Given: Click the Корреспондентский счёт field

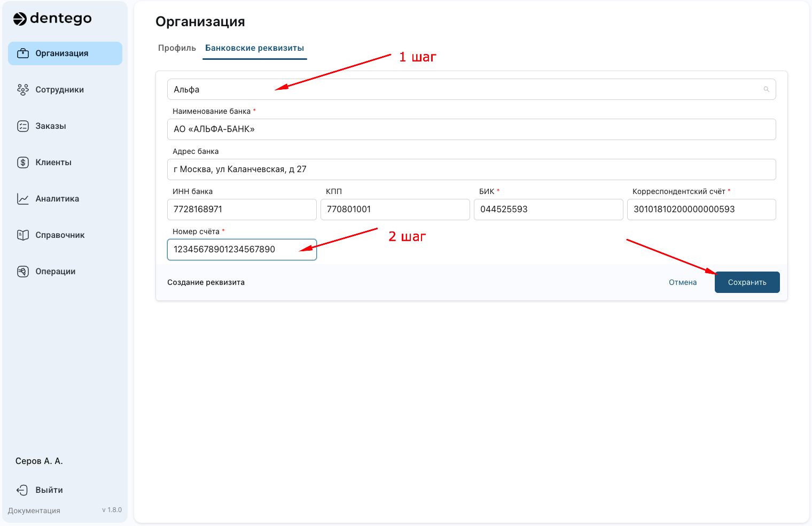Looking at the screenshot, I should [x=701, y=210].
